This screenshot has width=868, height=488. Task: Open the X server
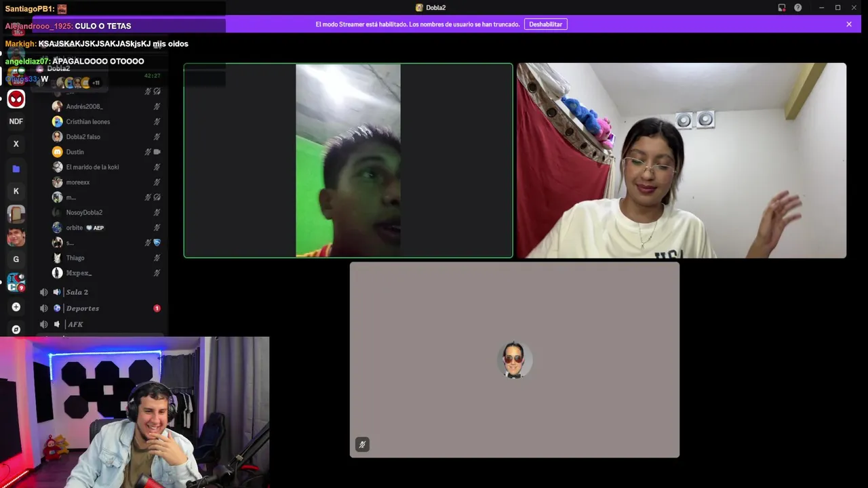(x=16, y=144)
